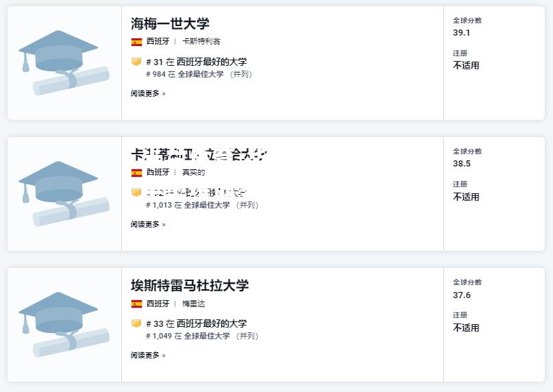
Task: Click 阅读更多 in the 38.5 score card
Action: 148,224
